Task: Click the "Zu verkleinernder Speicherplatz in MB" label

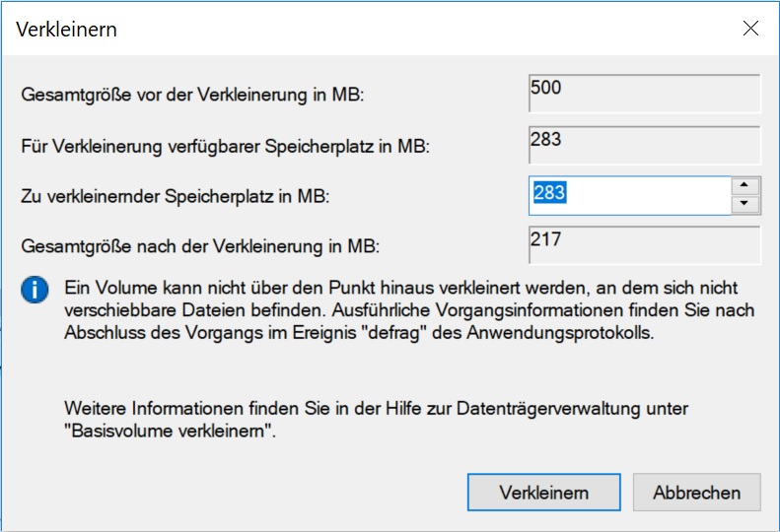Action: 175,197
